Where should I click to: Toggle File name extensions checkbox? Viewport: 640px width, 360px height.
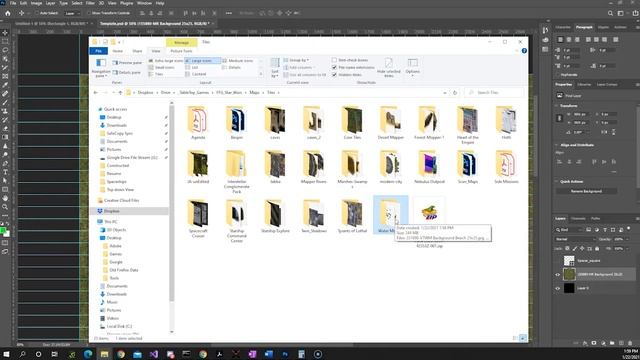tap(334, 67)
